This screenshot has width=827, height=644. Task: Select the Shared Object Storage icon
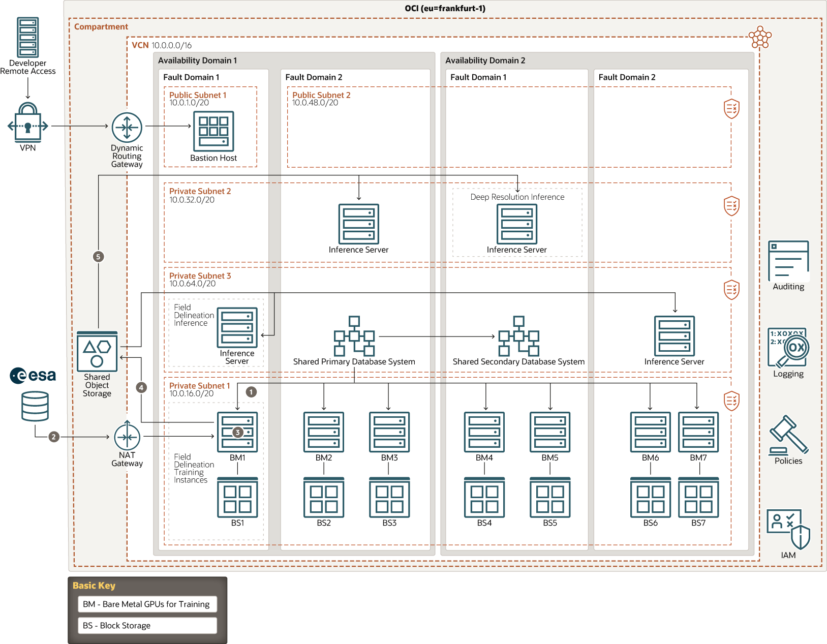pos(97,351)
